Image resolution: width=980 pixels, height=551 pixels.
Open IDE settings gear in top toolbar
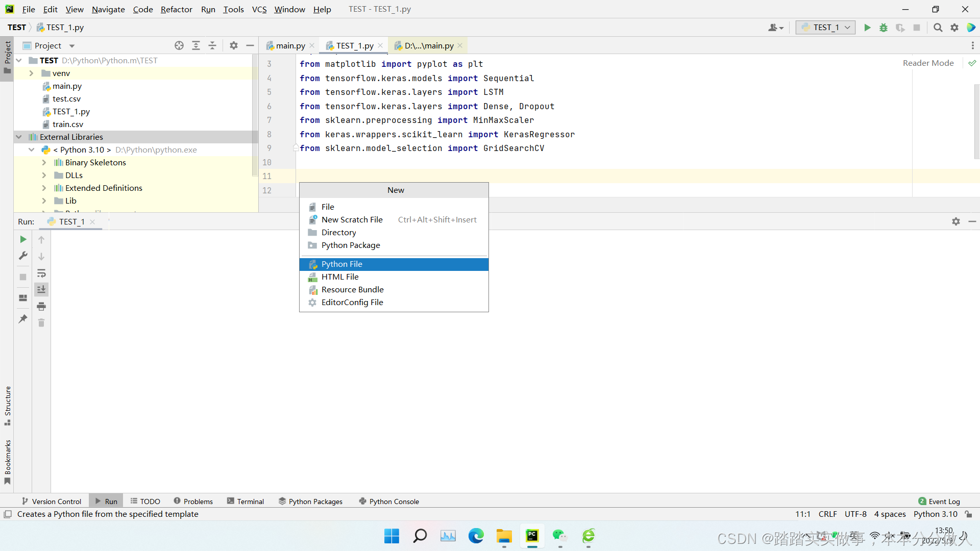click(x=954, y=28)
